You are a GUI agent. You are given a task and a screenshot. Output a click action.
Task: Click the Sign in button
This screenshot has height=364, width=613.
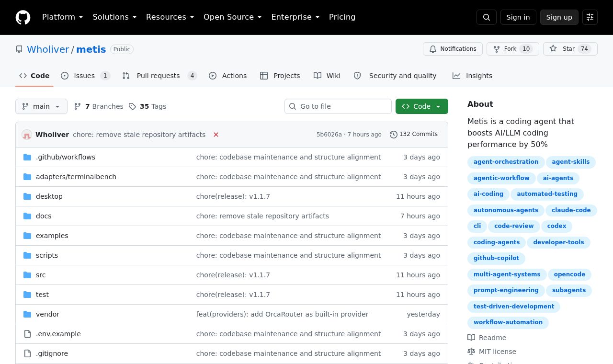[518, 17]
